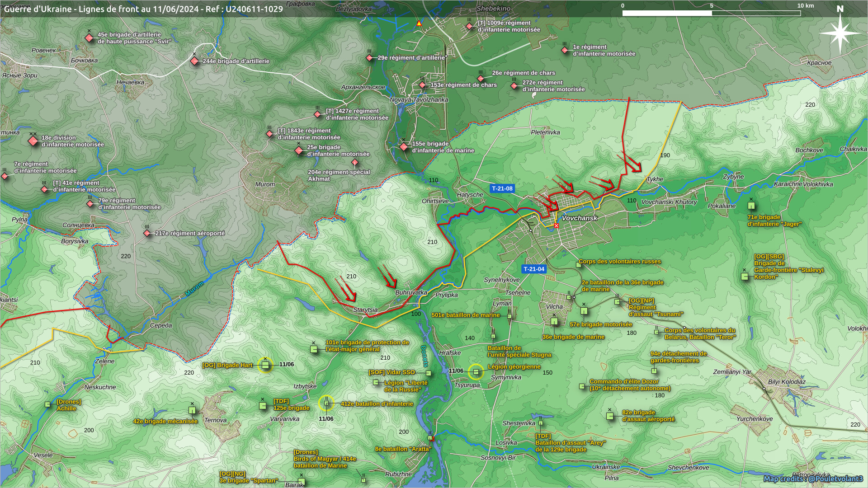Click the Vovchansk town name label
Viewport: 868px width, 488px height.
pyautogui.click(x=579, y=218)
